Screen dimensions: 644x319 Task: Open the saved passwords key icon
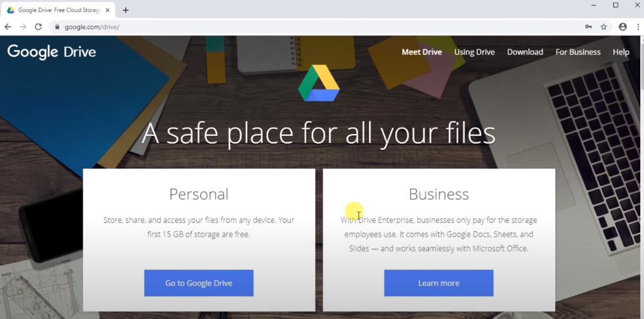click(588, 27)
